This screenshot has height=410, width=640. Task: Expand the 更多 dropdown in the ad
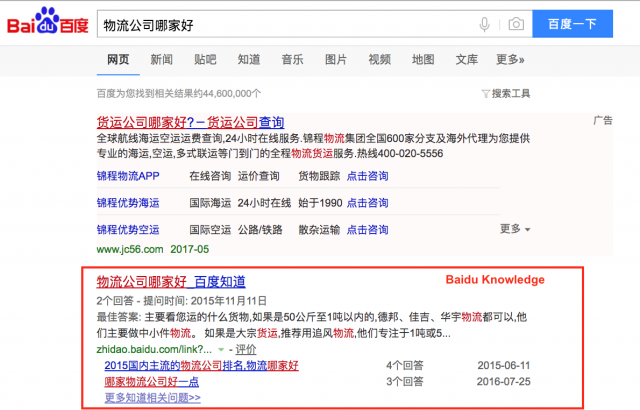515,228
